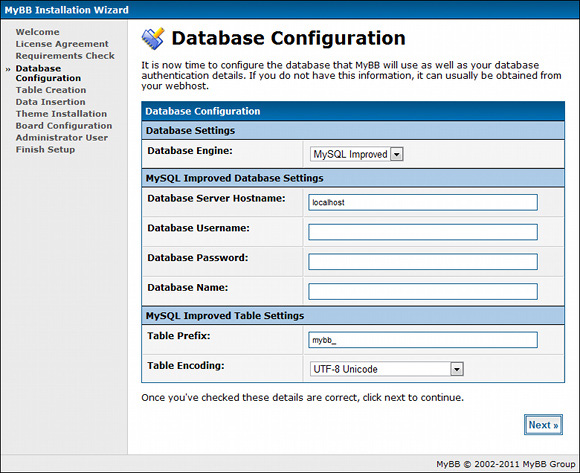Select Data Insertion in the sidebar
This screenshot has height=473, width=580.
[x=50, y=102]
